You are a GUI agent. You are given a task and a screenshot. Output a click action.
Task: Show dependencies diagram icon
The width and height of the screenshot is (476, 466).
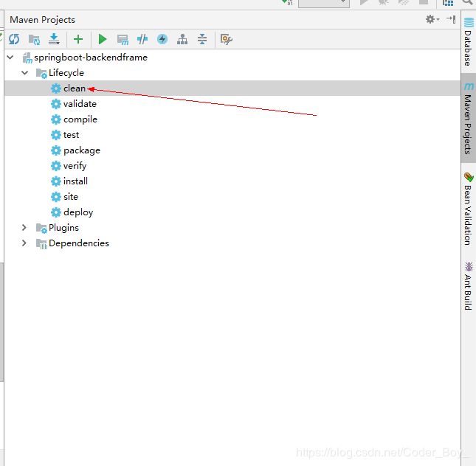(182, 39)
